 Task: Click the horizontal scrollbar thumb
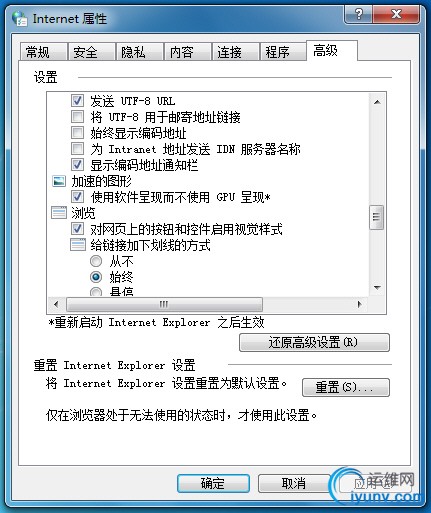pos(164,304)
